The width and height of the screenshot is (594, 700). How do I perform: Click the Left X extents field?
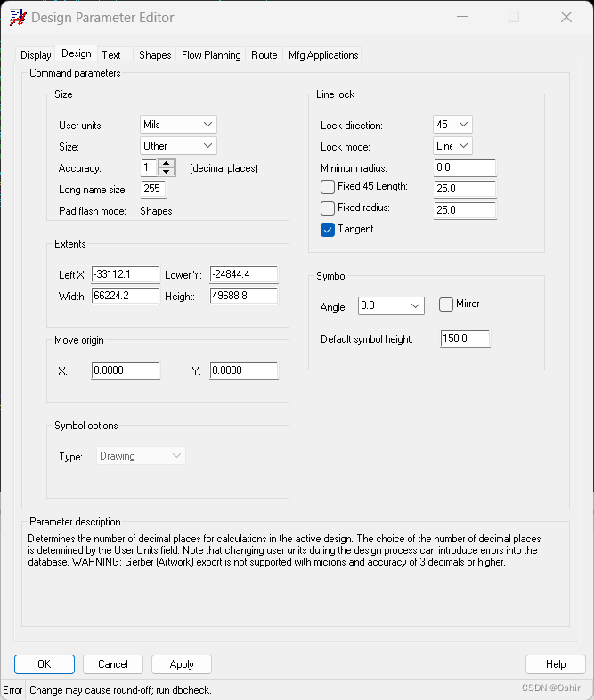pos(125,274)
